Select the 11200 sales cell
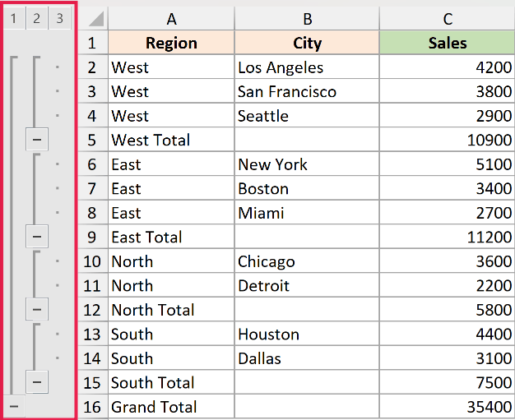 point(448,237)
